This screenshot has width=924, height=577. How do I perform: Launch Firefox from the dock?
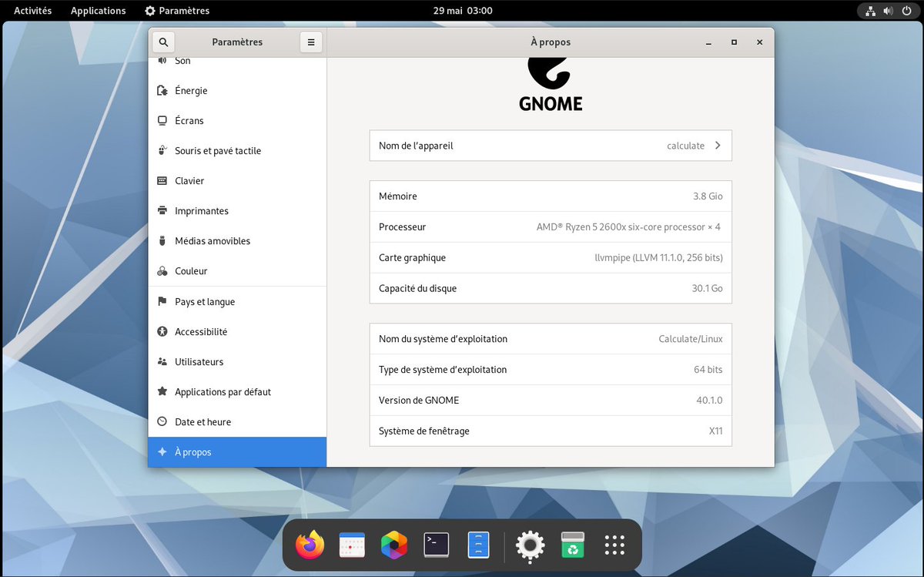coord(310,545)
